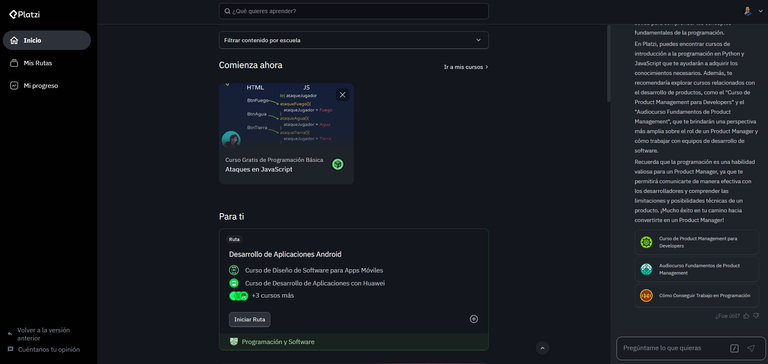Screen dimensions: 768x364
Task: Close the Ataques en JavaScript course card
Action: tap(342, 95)
